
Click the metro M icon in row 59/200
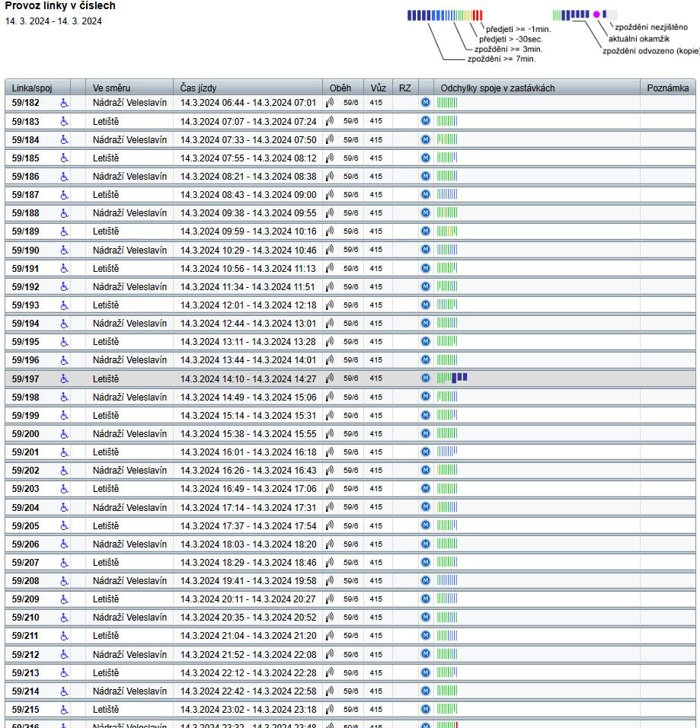[426, 433]
